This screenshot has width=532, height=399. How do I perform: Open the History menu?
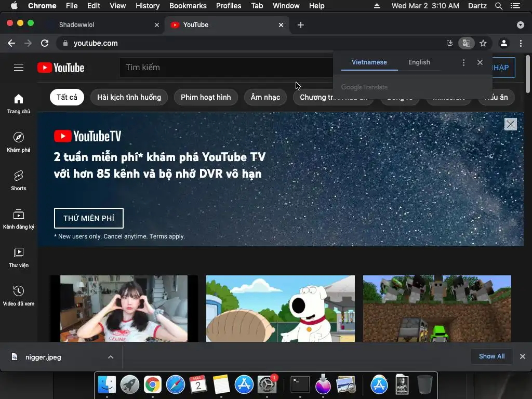[x=148, y=6]
